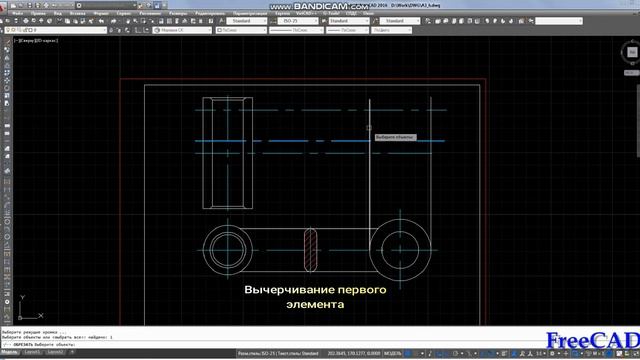
Task: Open the Размеры menu
Action: 178,13
